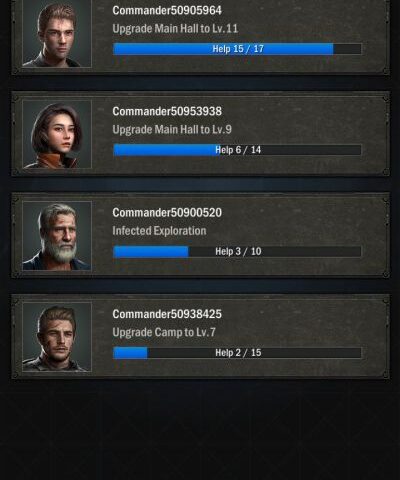
Task: Click Upgrade Main Hall to Lv.9 text
Action: [172, 130]
